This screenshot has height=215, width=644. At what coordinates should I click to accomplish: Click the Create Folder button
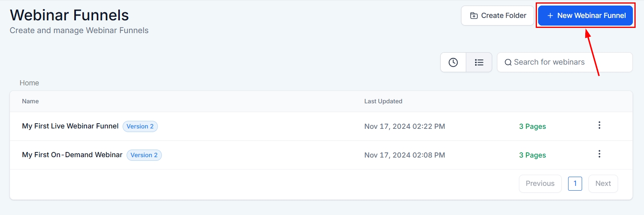click(x=498, y=16)
